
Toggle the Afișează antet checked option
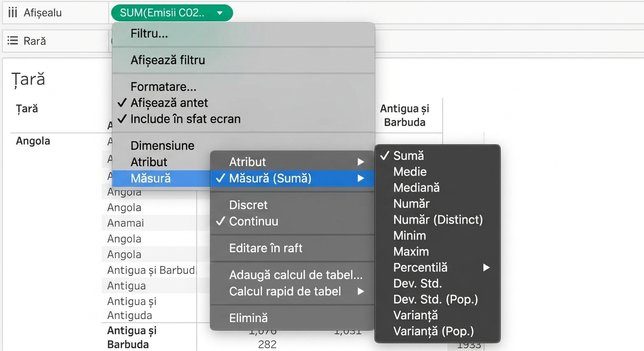(x=243, y=103)
